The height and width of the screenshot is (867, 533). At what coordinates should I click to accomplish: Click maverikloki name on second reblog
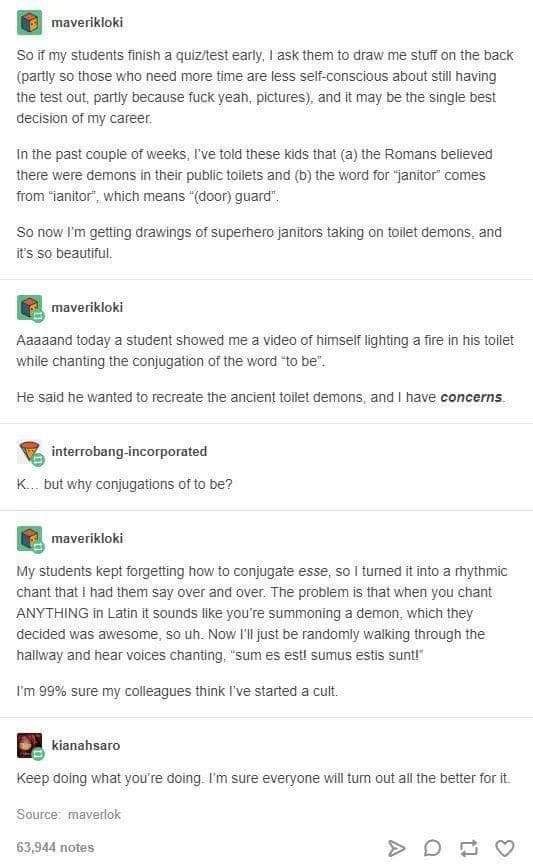87,307
